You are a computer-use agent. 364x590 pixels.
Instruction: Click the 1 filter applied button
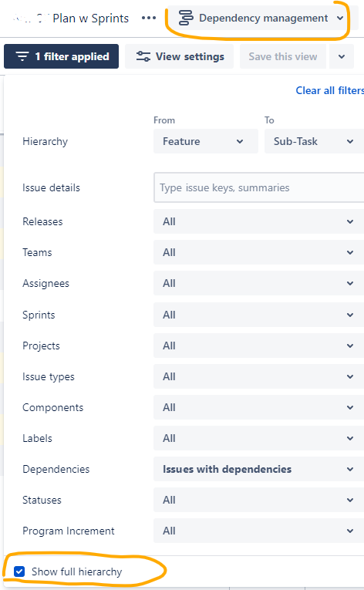coord(62,56)
